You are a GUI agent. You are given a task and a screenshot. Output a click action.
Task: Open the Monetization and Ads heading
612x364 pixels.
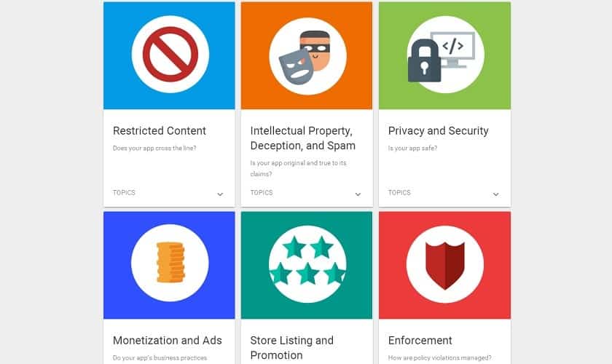click(168, 340)
